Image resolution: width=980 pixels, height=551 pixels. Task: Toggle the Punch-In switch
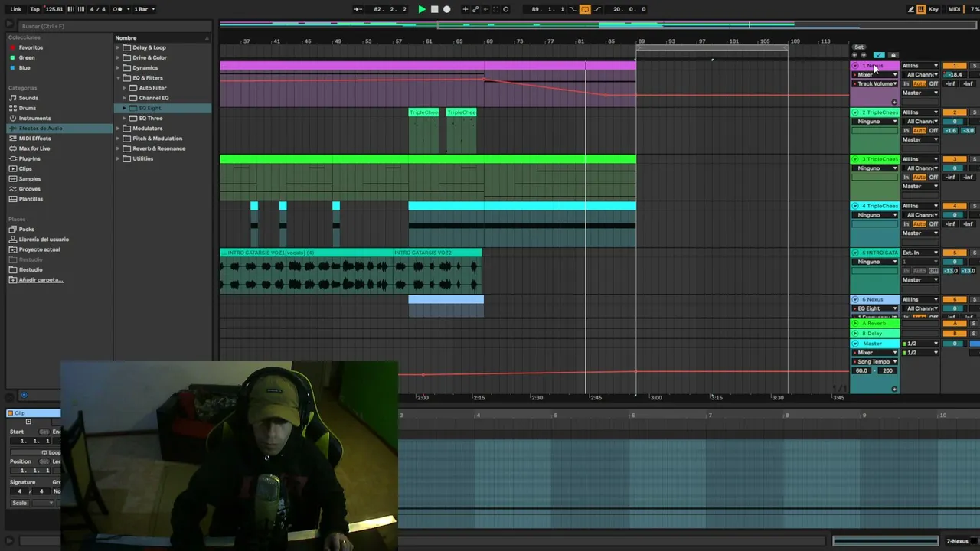[573, 9]
